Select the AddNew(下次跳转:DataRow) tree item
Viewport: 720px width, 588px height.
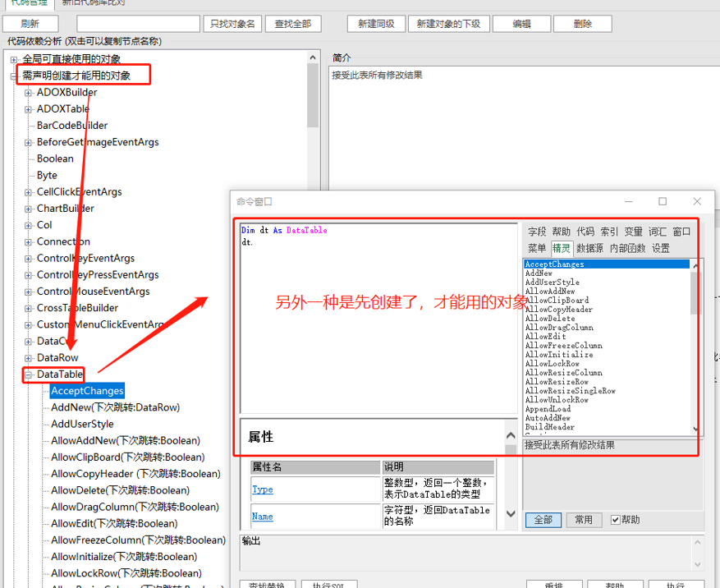click(115, 407)
